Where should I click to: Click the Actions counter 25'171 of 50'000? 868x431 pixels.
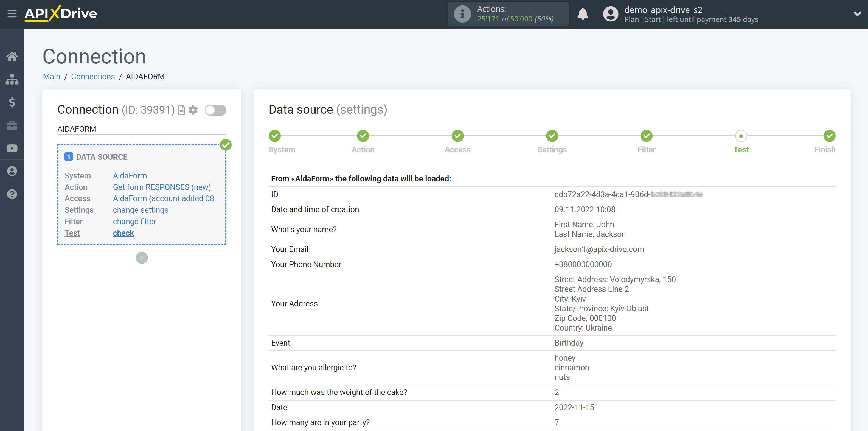515,19
